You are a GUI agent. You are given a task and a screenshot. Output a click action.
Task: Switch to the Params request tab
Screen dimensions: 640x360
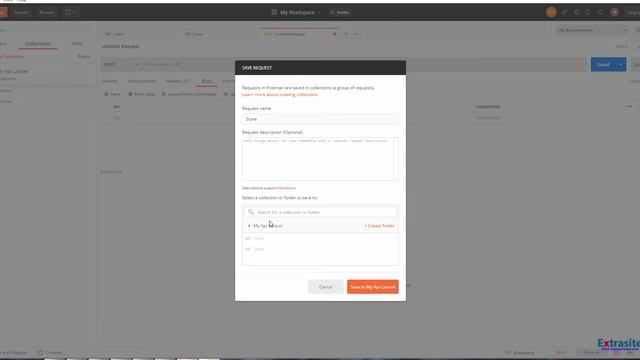pos(110,81)
